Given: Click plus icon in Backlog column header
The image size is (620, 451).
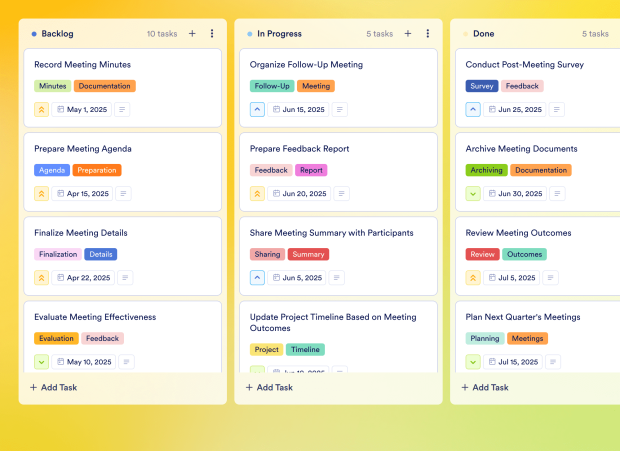Looking at the screenshot, I should pyautogui.click(x=192, y=33).
